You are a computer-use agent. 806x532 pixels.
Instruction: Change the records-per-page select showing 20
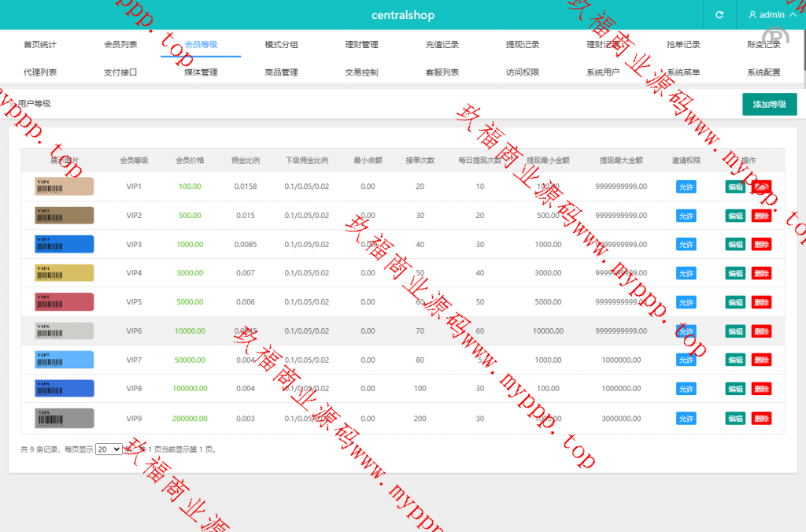coord(109,449)
